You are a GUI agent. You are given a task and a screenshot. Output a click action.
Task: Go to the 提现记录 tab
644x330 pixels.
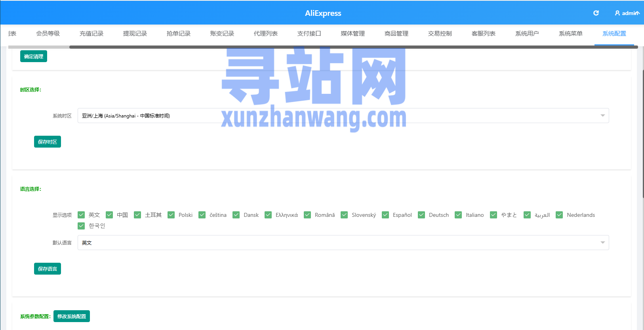pos(135,34)
